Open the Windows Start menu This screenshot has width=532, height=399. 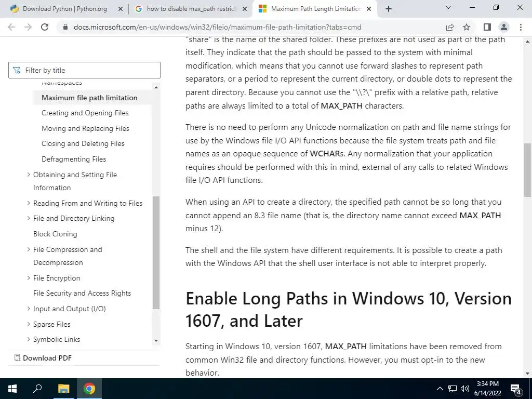click(12, 389)
